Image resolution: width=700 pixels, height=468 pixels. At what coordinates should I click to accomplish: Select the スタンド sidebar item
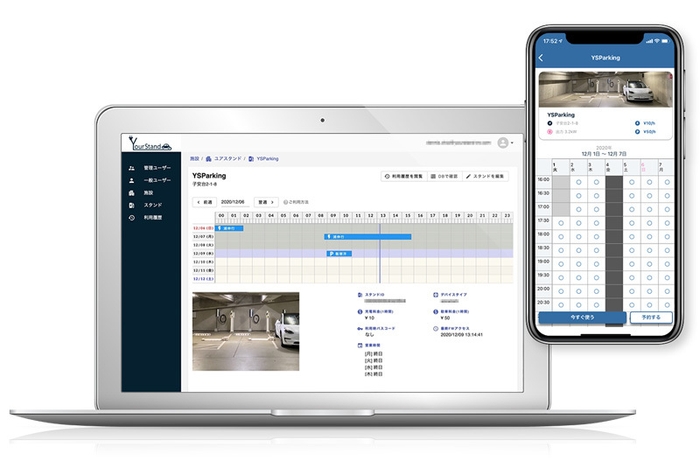point(151,205)
